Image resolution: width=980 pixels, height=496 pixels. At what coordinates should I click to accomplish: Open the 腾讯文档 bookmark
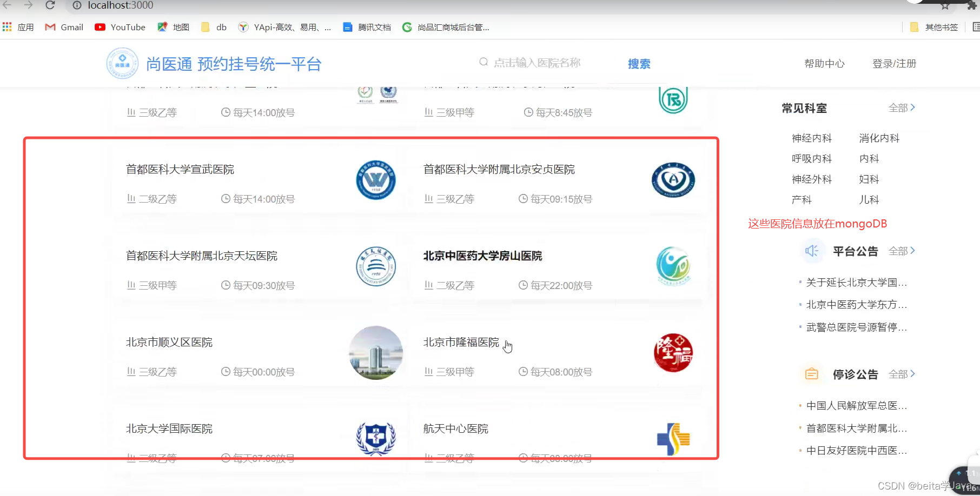[367, 27]
